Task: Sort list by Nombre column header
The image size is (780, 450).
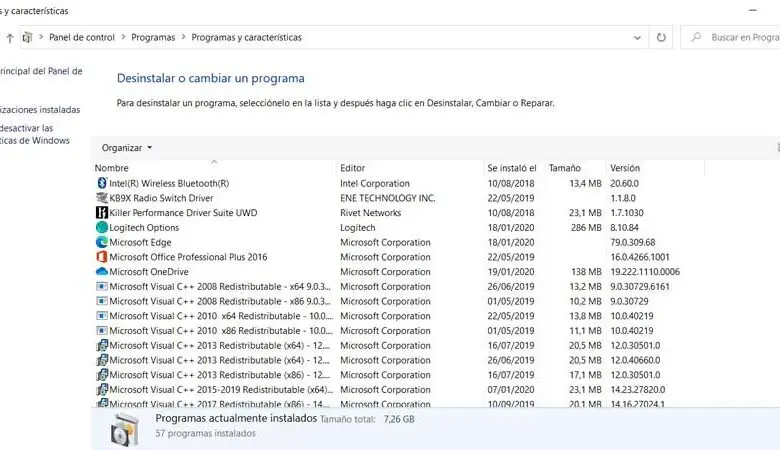Action: [112, 168]
